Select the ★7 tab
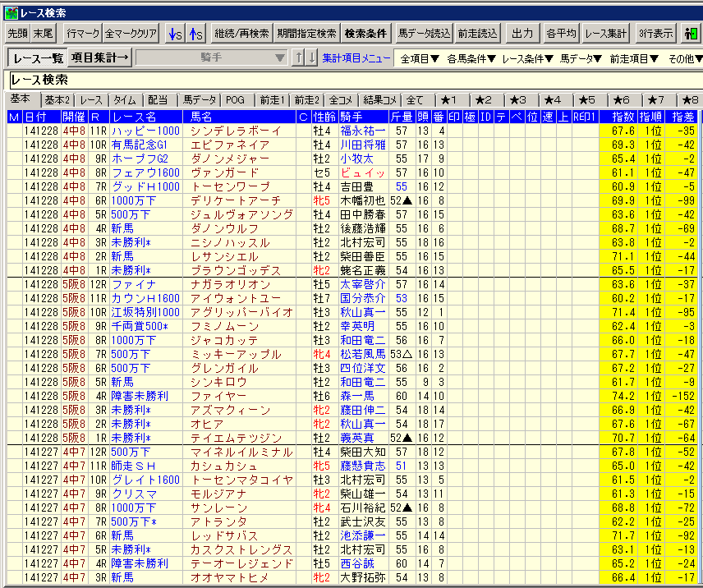 (x=656, y=100)
